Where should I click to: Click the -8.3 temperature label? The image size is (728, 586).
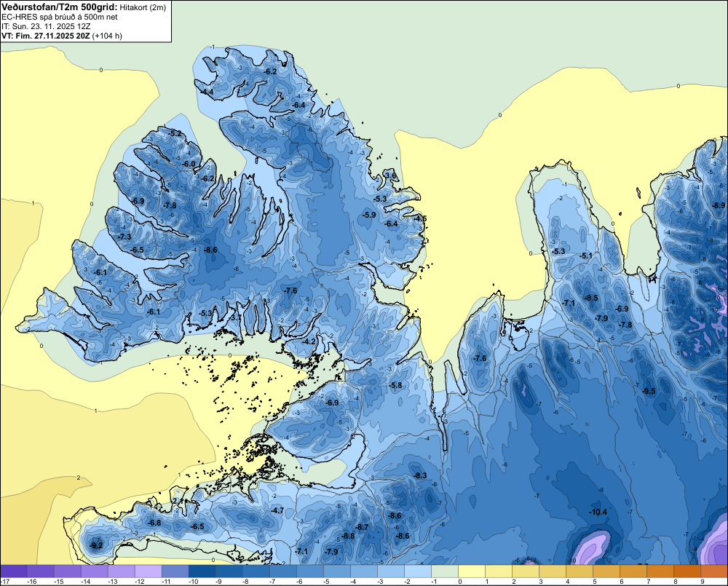[x=420, y=475]
